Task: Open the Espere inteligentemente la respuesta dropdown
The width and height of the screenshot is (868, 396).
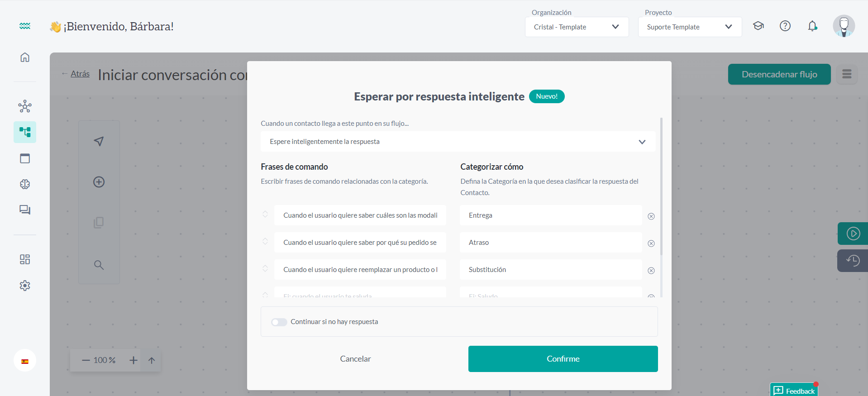Action: [458, 142]
